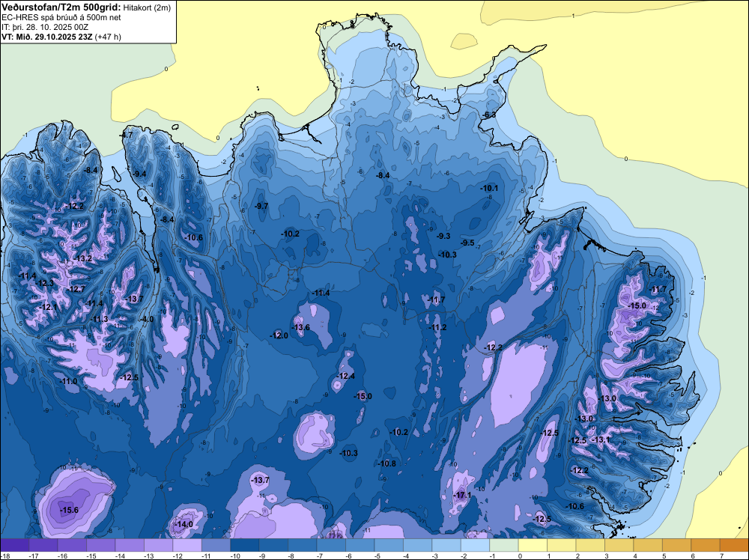
Task: Click the -10.8 temperature label
Action: pyautogui.click(x=387, y=463)
